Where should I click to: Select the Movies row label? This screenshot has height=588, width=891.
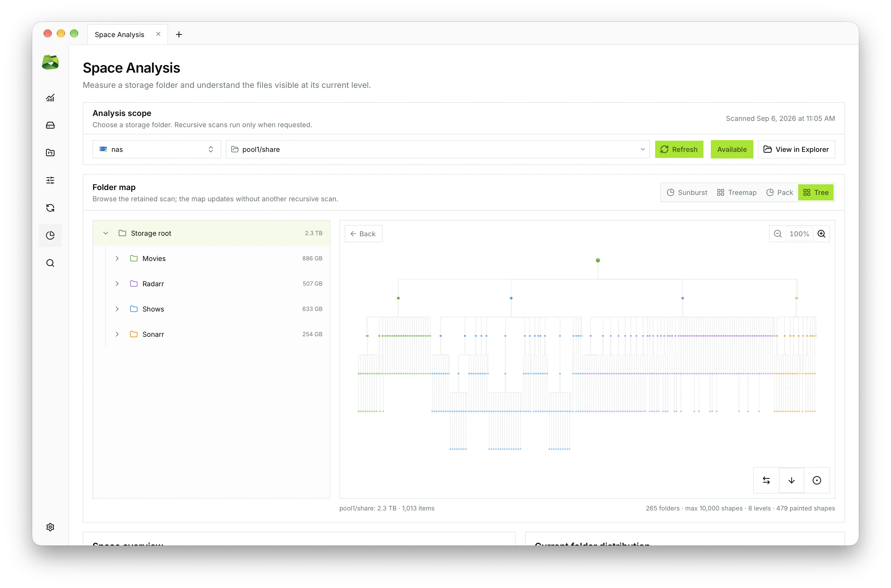click(x=154, y=258)
